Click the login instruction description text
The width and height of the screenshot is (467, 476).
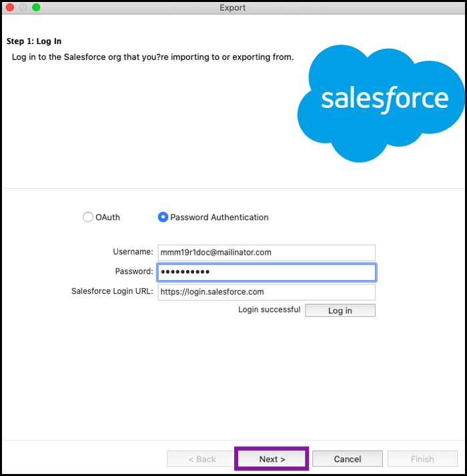(153, 57)
